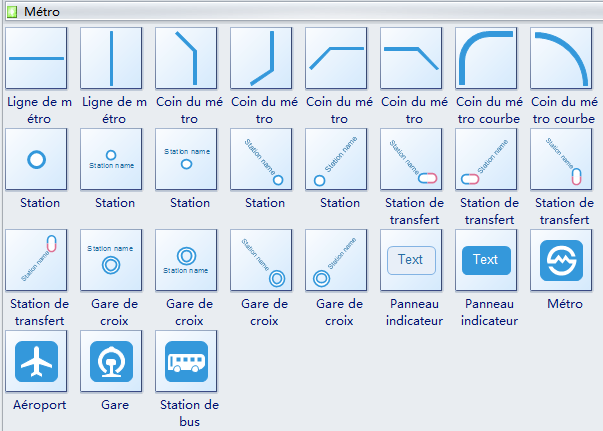Select Station de transfert with horizontal pill at bottom-left
The width and height of the screenshot is (603, 431).
click(485, 159)
